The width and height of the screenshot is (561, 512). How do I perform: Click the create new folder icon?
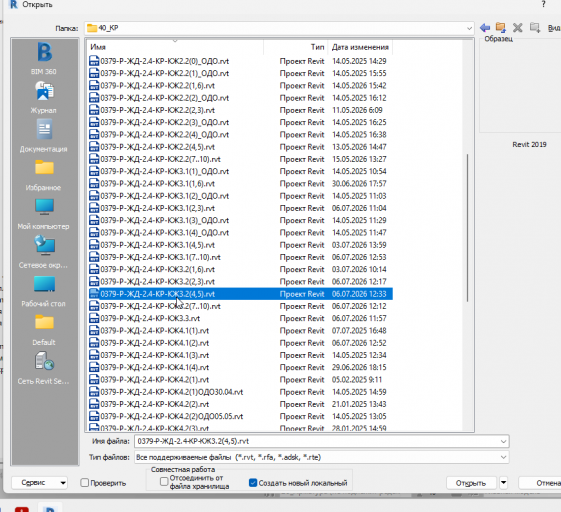tap(535, 28)
